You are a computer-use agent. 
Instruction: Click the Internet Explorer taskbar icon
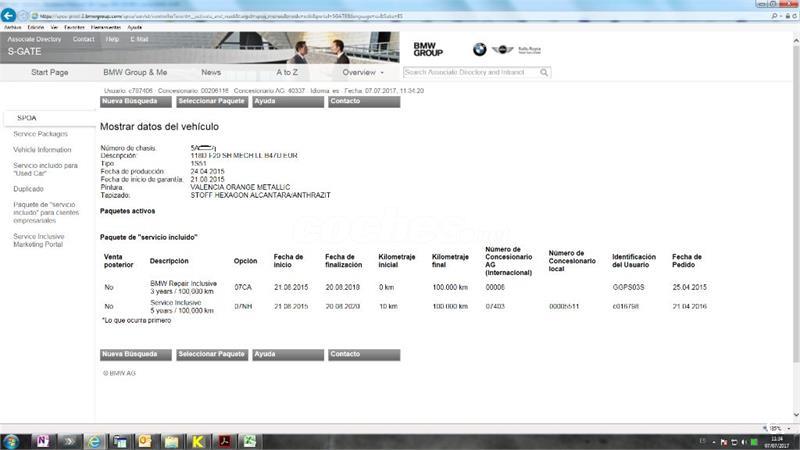click(x=94, y=440)
